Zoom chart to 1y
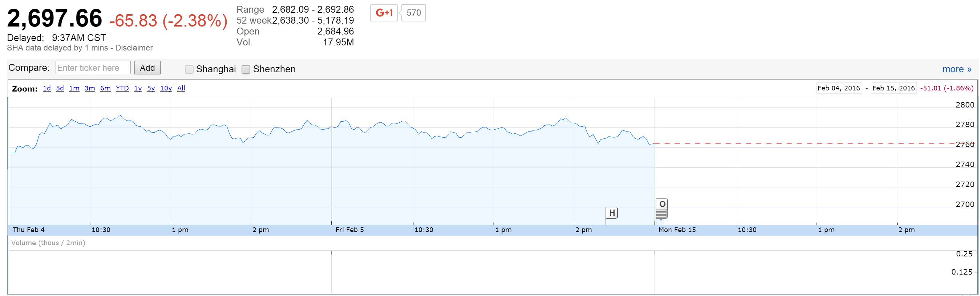The height and width of the screenshot is (296, 980). coord(138,88)
